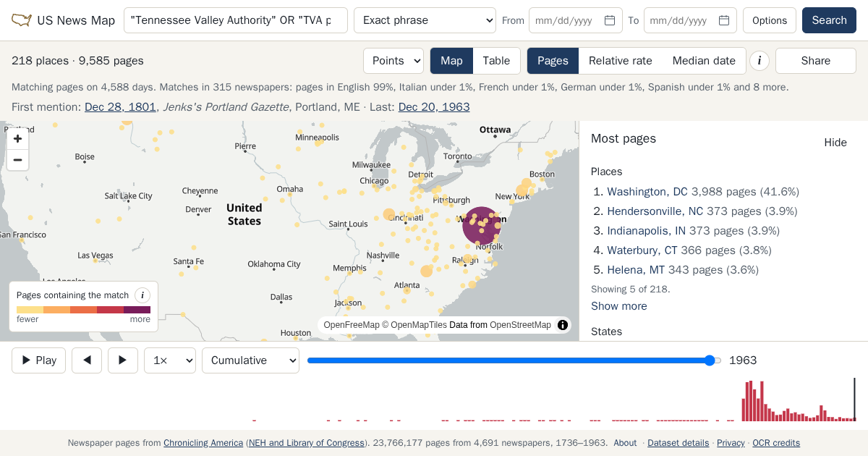Open the Exact phrase match dropdown
Viewport: 868px width, 456px height.
[425, 20]
